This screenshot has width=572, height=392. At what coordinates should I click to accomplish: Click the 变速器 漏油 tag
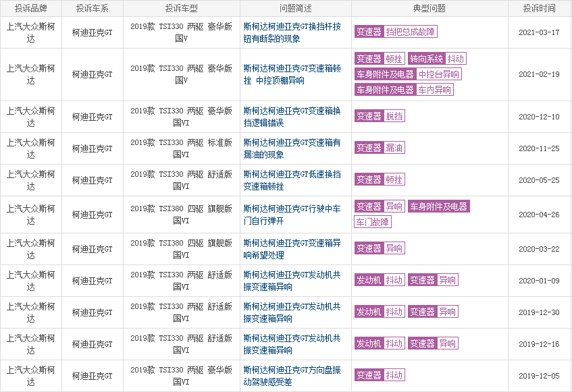coord(380,148)
